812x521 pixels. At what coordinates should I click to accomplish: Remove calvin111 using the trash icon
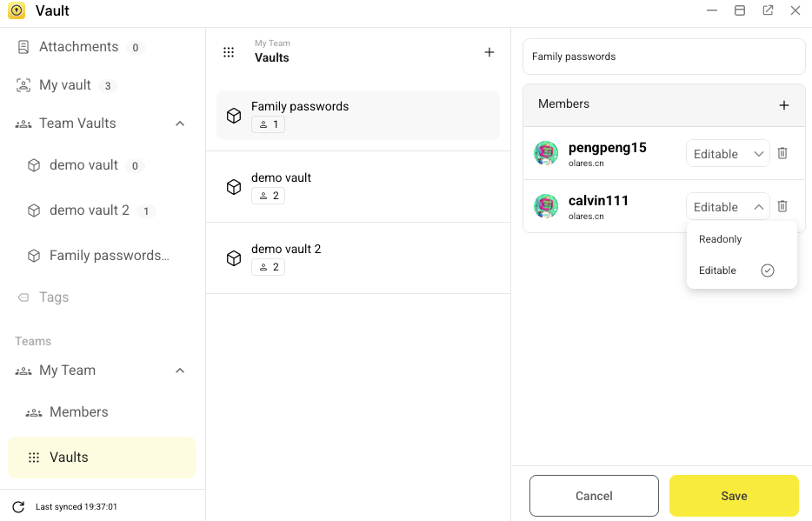click(782, 206)
